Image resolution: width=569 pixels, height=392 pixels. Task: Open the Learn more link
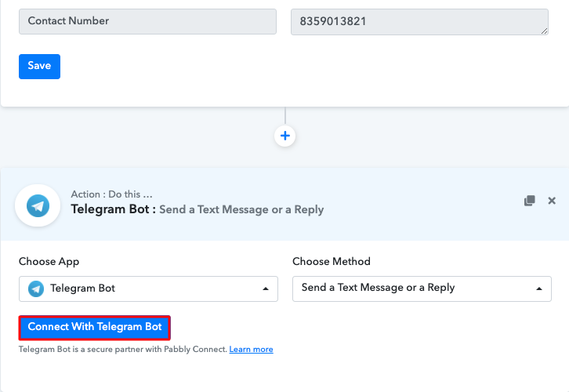click(x=251, y=349)
